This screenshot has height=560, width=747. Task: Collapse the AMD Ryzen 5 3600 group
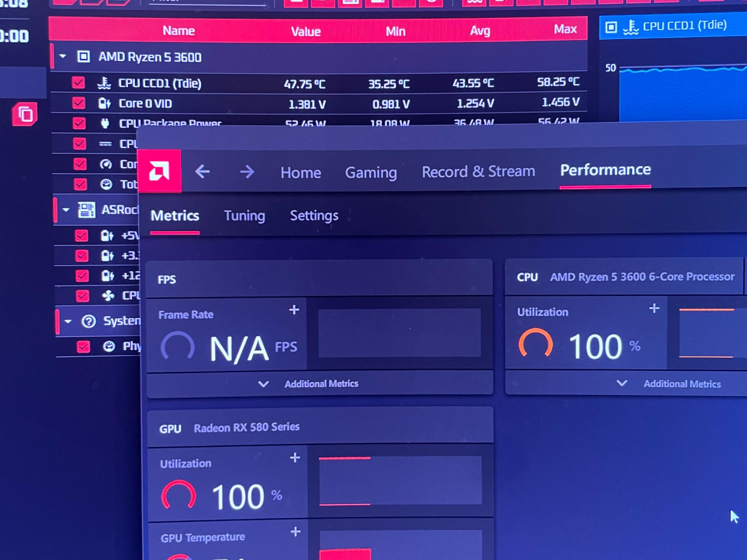(63, 57)
